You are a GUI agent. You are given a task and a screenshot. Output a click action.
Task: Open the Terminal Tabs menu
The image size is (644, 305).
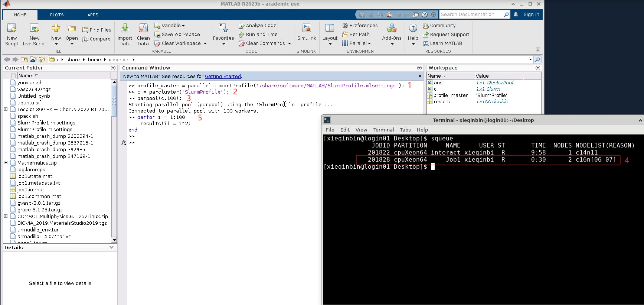pos(405,130)
